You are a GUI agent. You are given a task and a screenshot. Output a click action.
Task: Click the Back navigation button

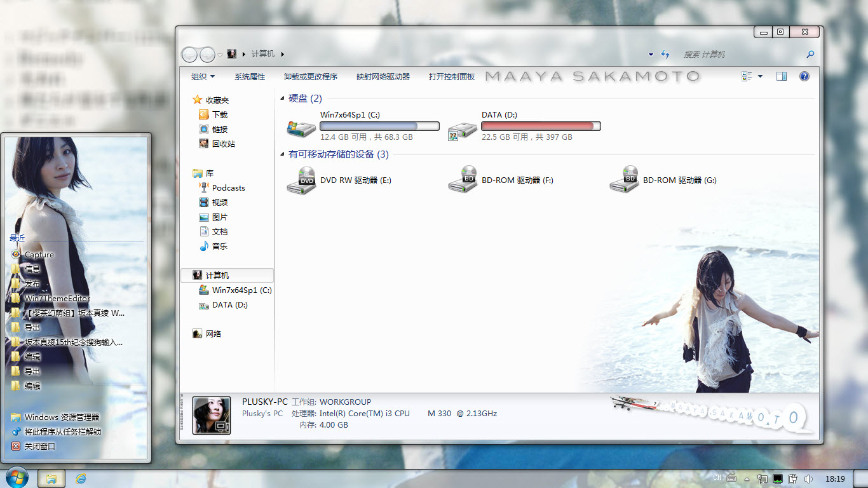click(x=190, y=55)
